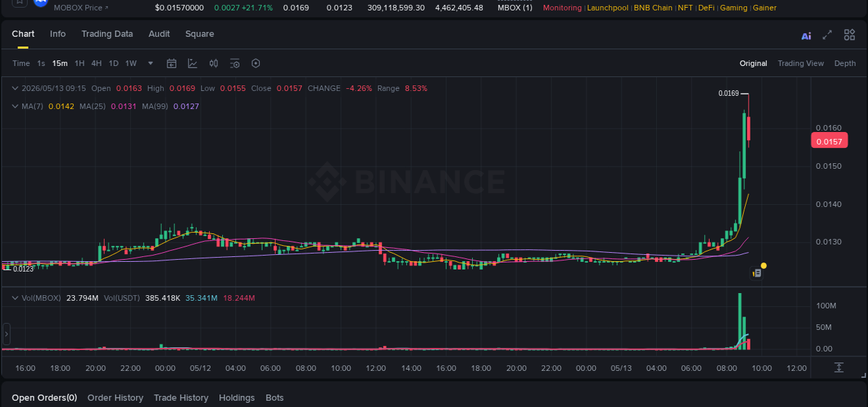868x407 pixels.
Task: Select the 1D interval
Action: pos(114,63)
